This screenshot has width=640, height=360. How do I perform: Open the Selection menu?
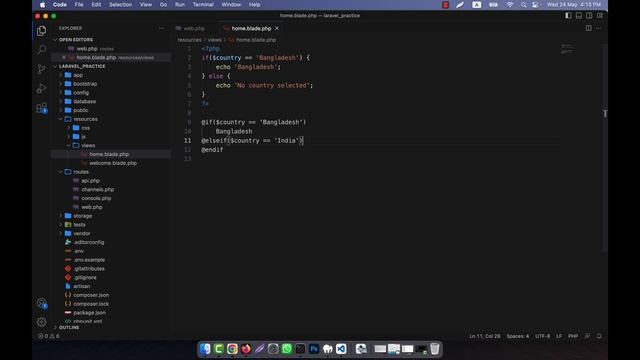120,5
